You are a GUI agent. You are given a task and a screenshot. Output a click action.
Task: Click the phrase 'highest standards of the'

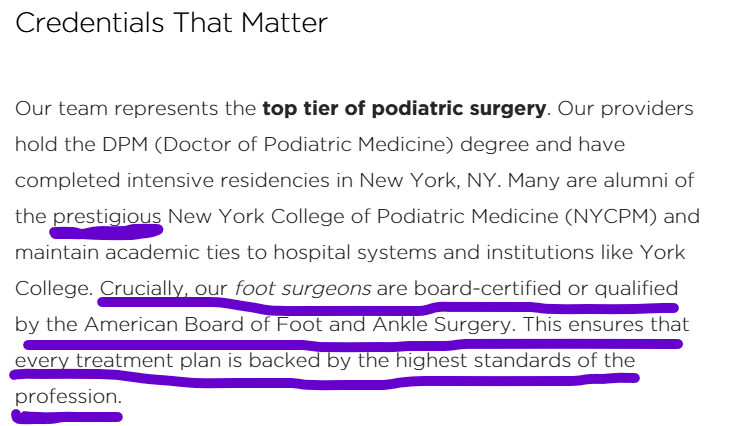coord(515,361)
